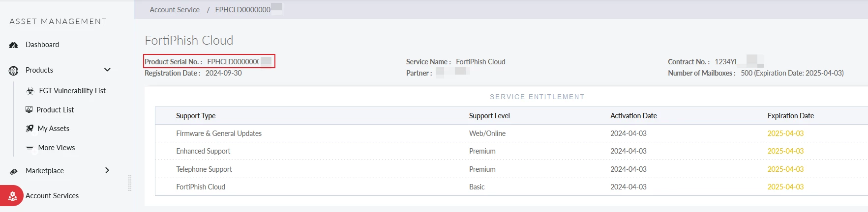868x212 pixels.
Task: Click expiration date of FortiPhish Cloud row
Action: coord(785,187)
